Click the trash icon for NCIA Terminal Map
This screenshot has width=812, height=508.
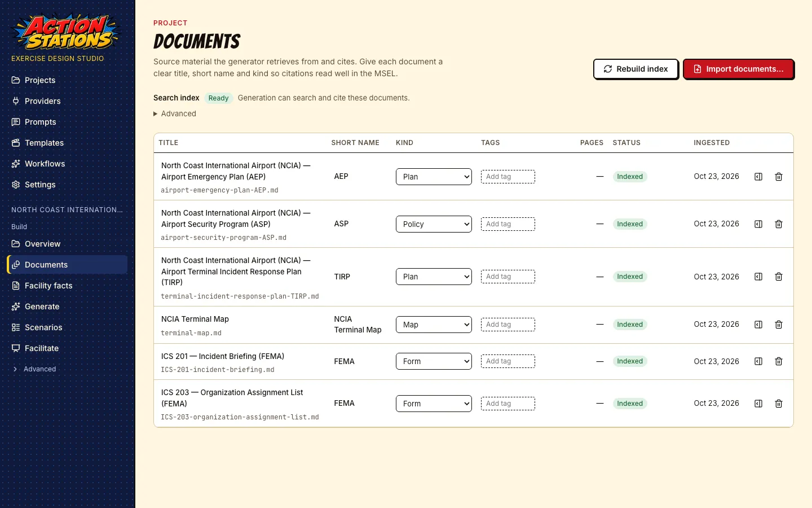coord(779,325)
